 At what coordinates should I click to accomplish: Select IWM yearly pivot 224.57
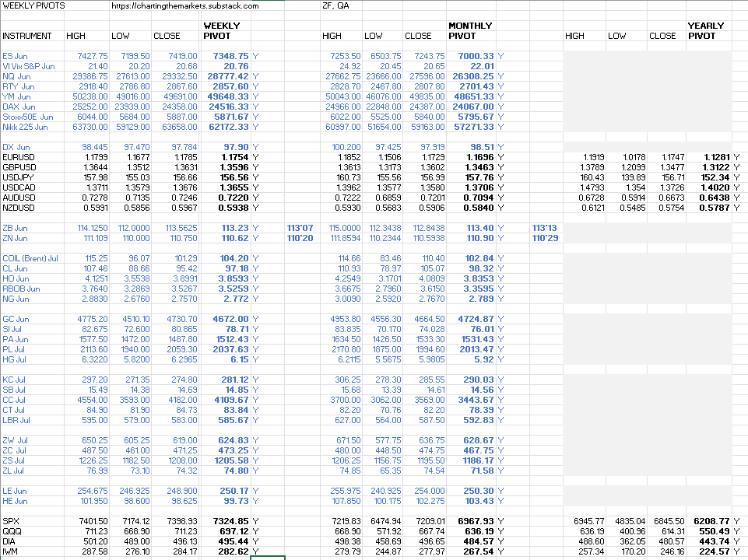pos(715,551)
